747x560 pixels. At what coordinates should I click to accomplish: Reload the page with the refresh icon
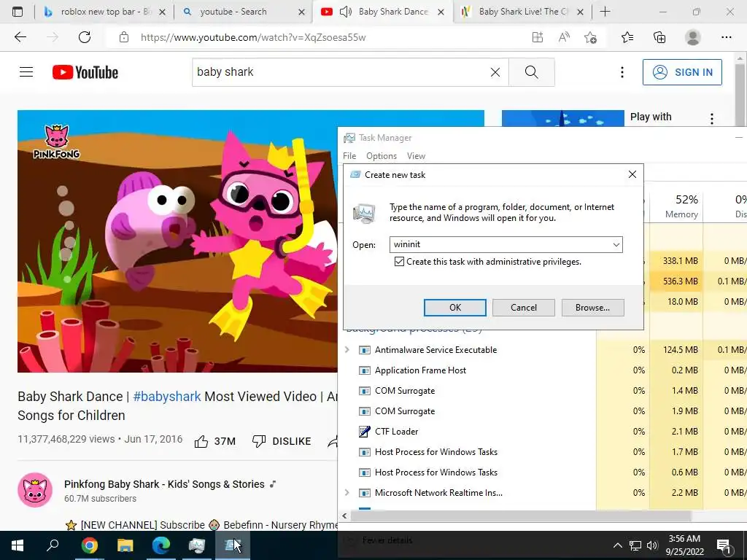point(85,37)
